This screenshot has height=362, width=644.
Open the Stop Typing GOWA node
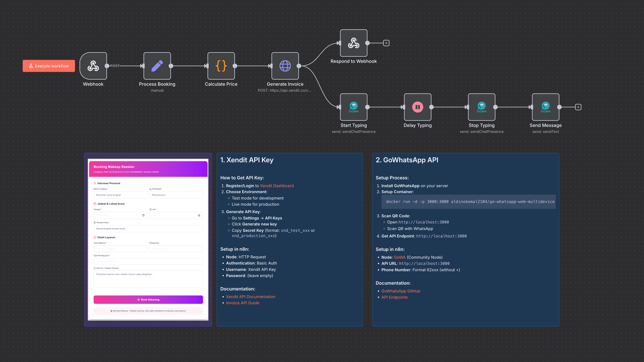(x=481, y=107)
